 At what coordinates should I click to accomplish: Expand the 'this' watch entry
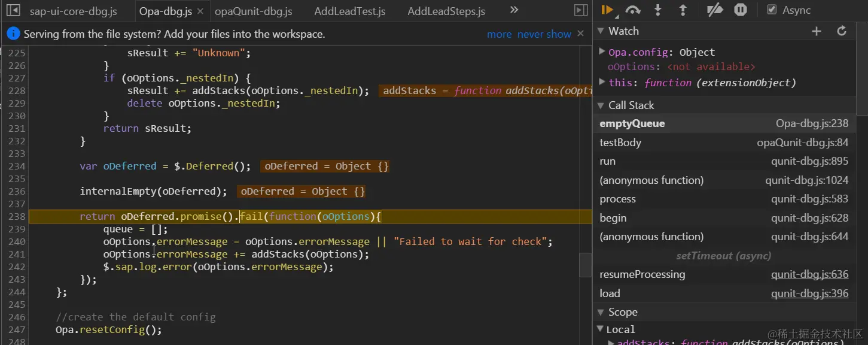point(602,82)
